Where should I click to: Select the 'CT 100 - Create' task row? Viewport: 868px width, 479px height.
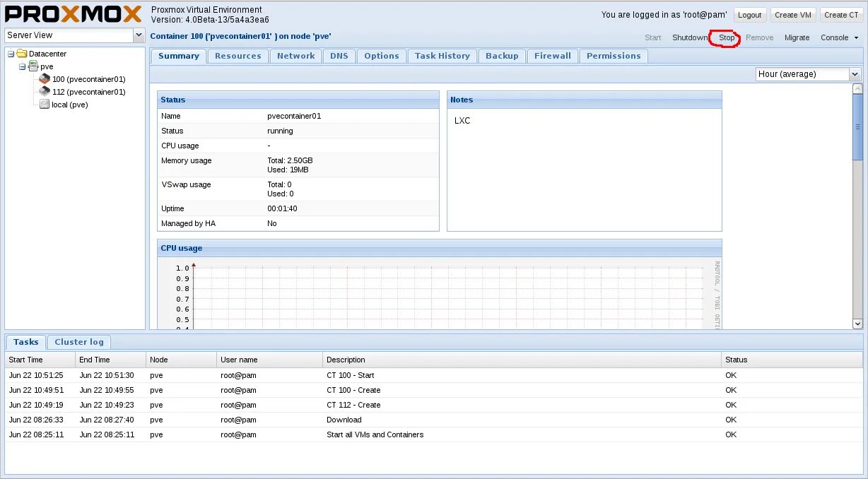(434, 390)
